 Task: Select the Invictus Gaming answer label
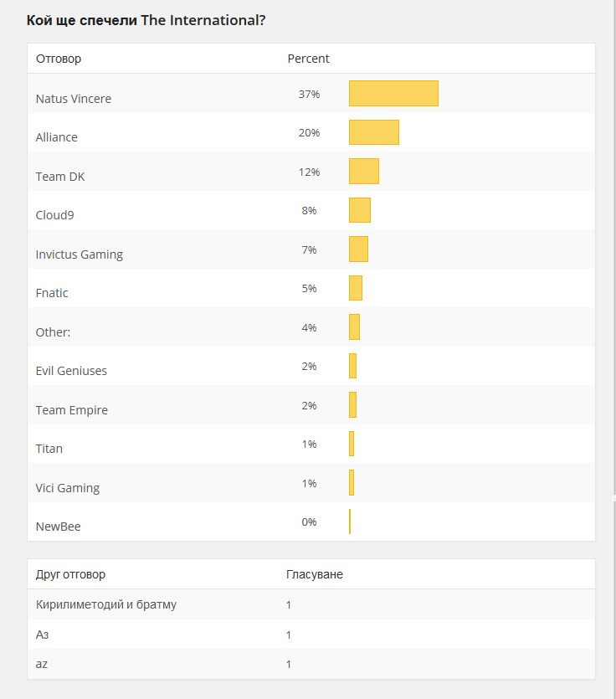(x=80, y=254)
